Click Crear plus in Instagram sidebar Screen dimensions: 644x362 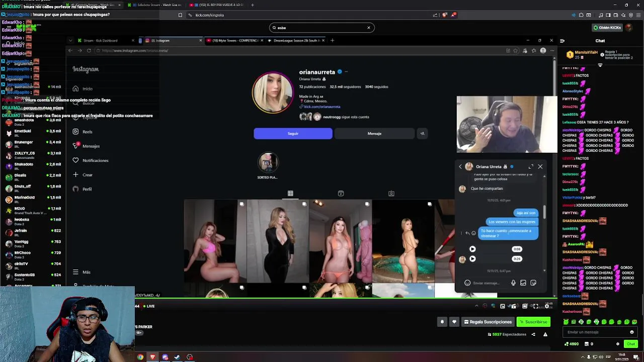[83, 175]
